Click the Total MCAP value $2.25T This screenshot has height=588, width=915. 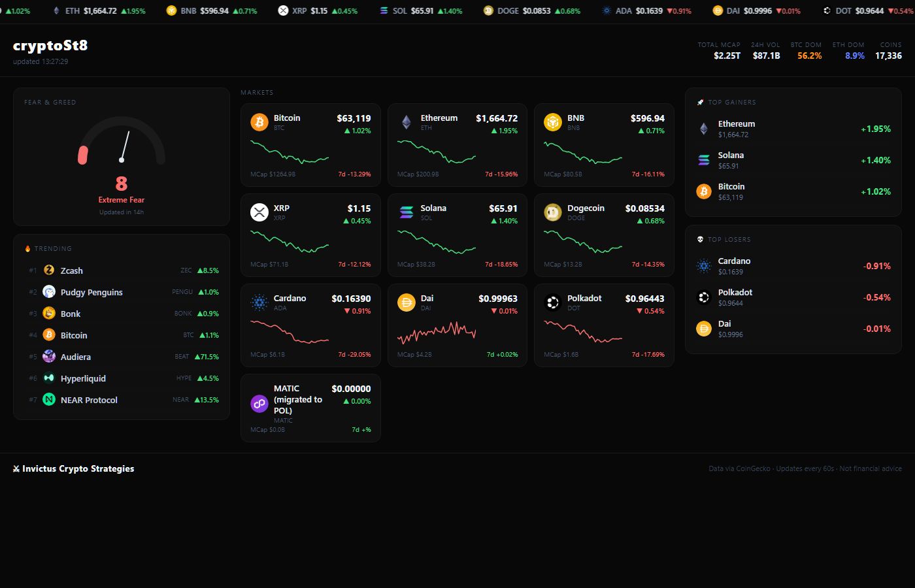pyautogui.click(x=727, y=56)
